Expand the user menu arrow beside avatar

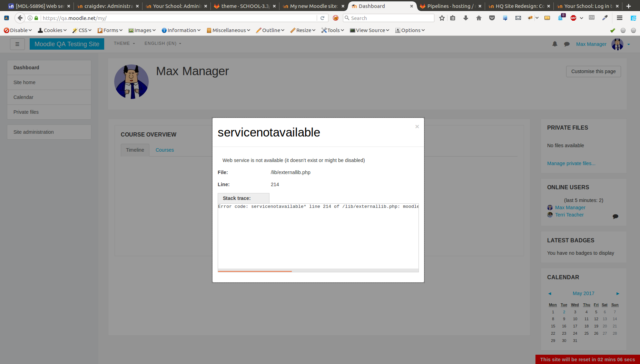tap(629, 44)
